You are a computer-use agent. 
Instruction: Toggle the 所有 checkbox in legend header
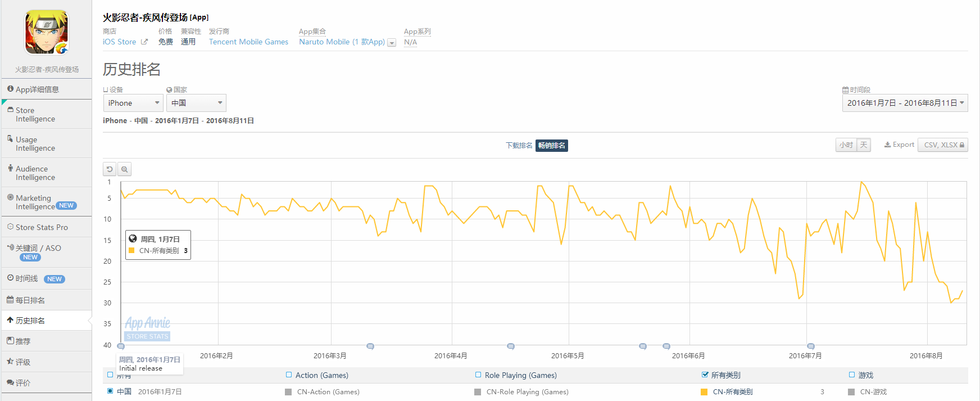tap(110, 375)
